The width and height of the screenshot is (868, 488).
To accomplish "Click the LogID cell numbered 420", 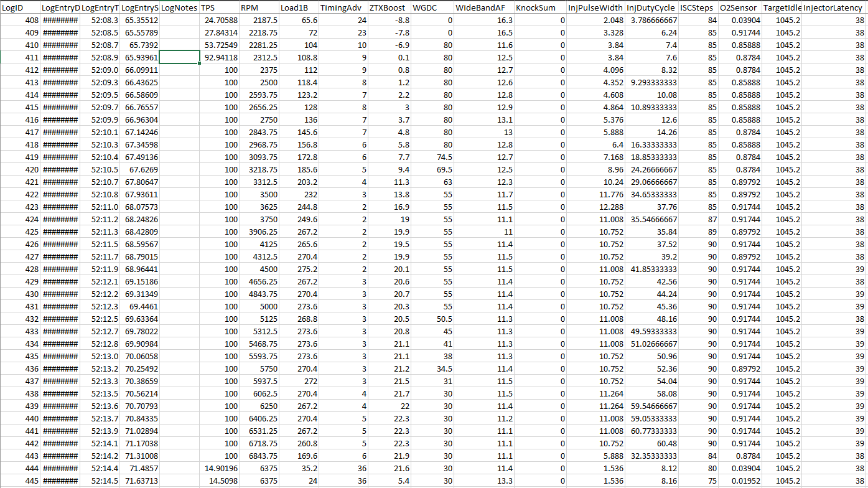I will coord(20,169).
